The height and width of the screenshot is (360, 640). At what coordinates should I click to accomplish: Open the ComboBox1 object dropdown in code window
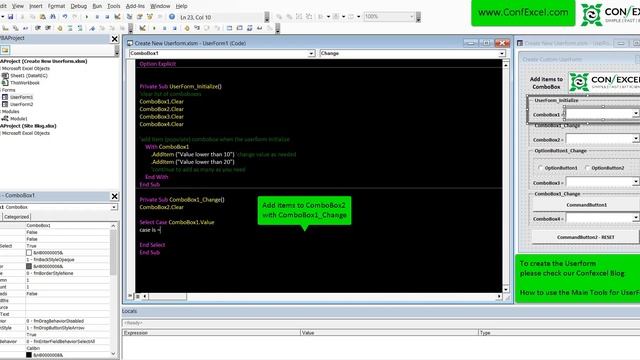(x=311, y=53)
